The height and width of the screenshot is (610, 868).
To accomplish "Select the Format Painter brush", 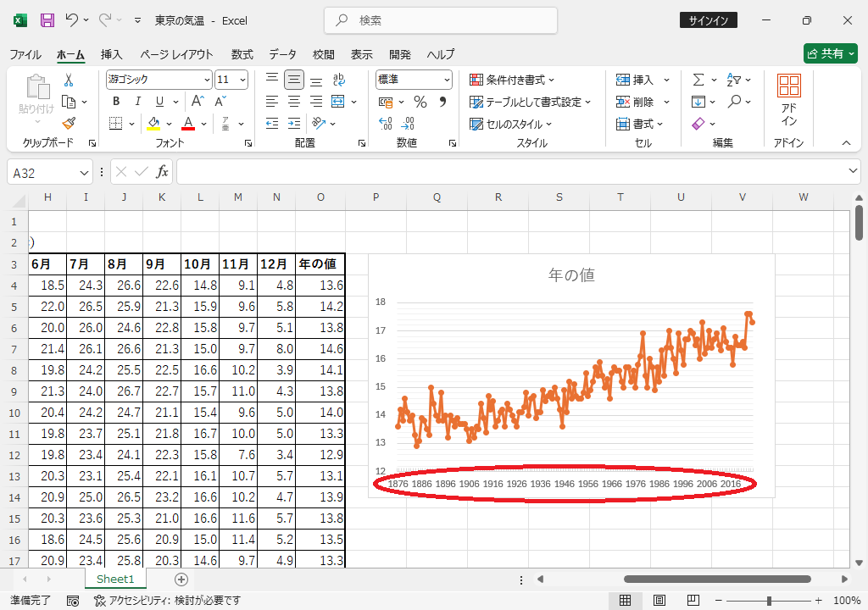I will point(69,124).
